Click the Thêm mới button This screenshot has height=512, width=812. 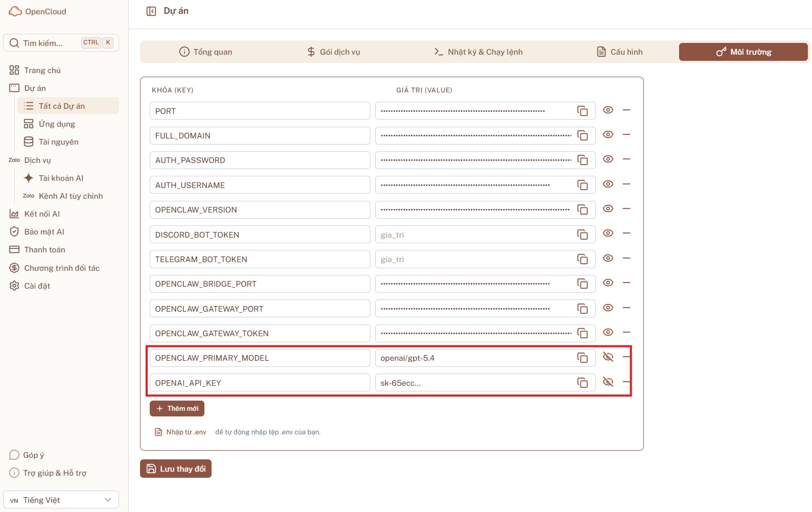click(x=177, y=409)
